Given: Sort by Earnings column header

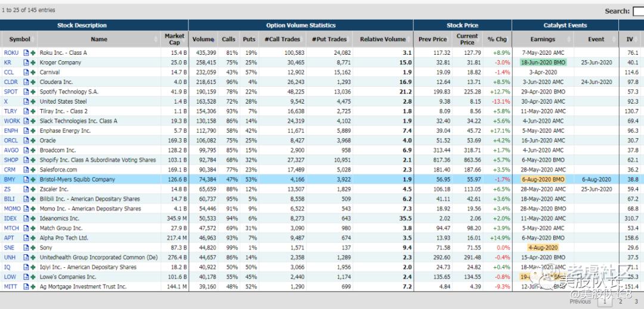Looking at the screenshot, I should click(x=543, y=39).
